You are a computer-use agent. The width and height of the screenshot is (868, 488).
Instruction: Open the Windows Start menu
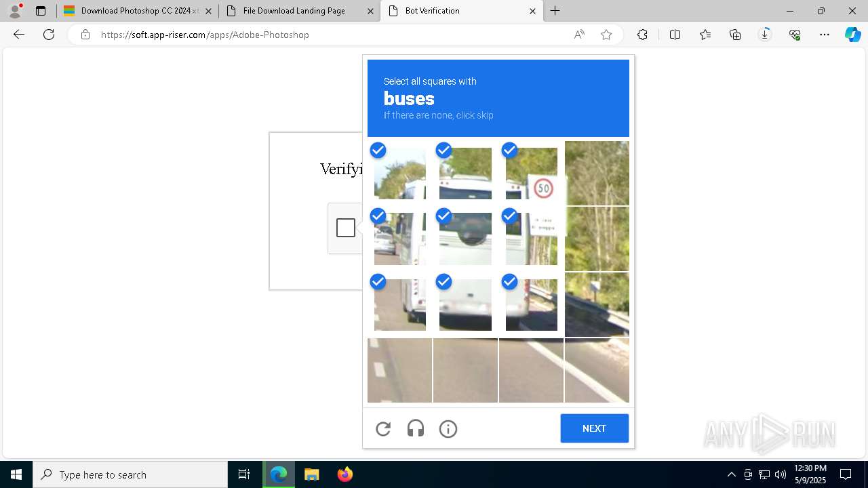[x=16, y=474]
